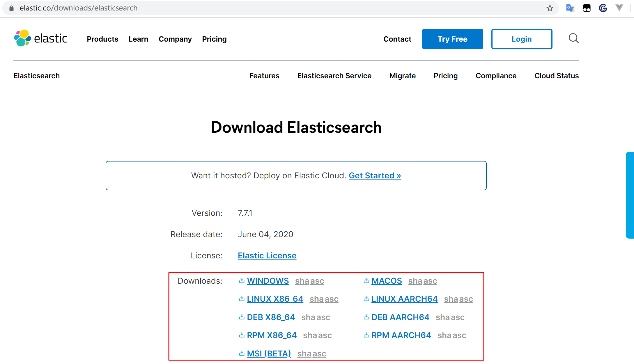Click the download icon beside MACOS
Screen dimensions: 634x364
click(x=366, y=280)
